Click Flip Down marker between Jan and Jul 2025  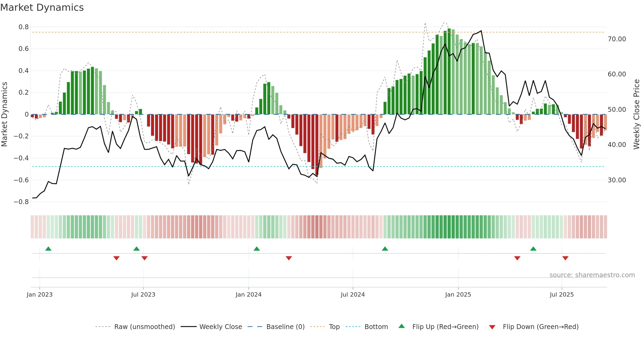point(517,258)
